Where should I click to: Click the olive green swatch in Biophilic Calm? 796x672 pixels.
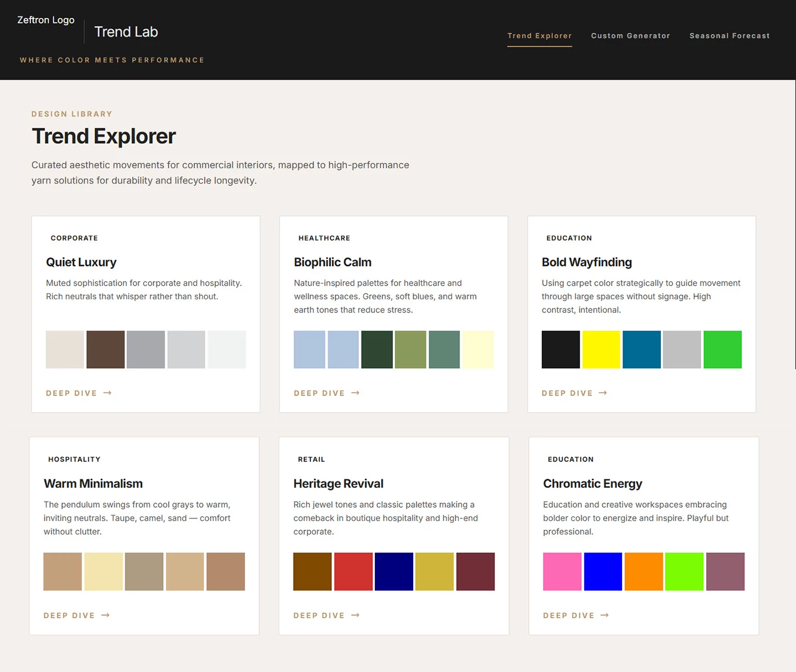coord(410,349)
